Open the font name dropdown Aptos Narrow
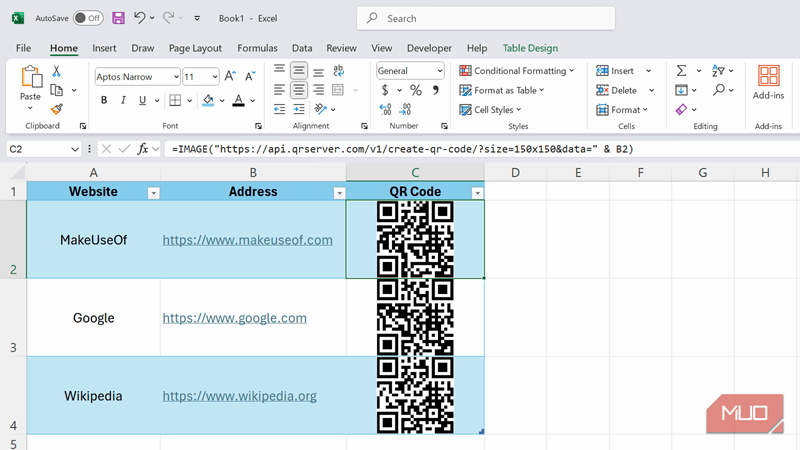The width and height of the screenshot is (800, 450). pos(137,76)
